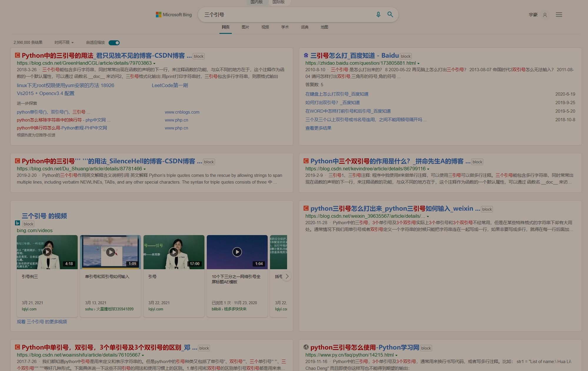Open 10个下三分之一网络引号 video thumbnail
Screen dimensions: 588x371
pyautogui.click(x=237, y=252)
